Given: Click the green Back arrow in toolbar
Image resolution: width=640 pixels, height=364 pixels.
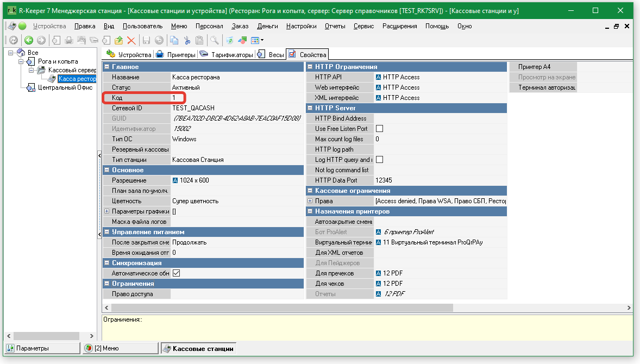Looking at the screenshot, I should tap(28, 40).
